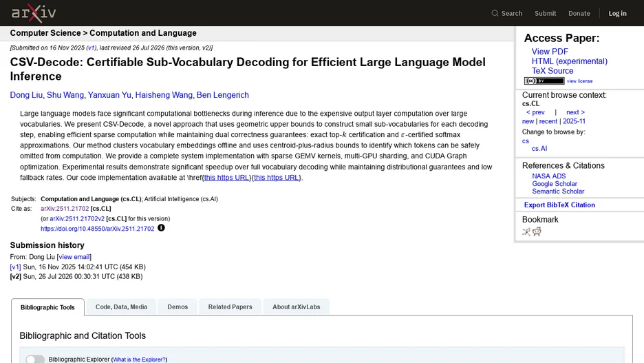Click Export BibTeX Citation

pos(559,205)
